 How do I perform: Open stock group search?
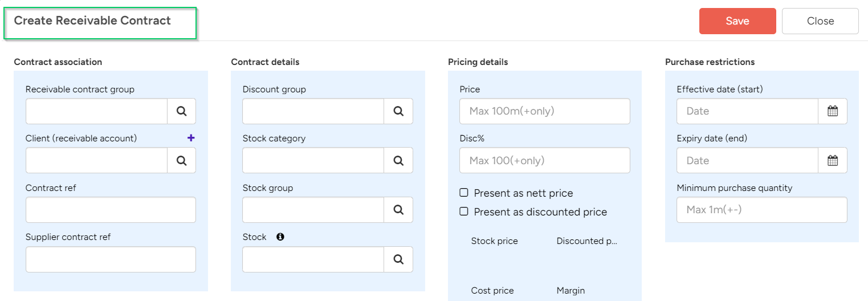(398, 210)
